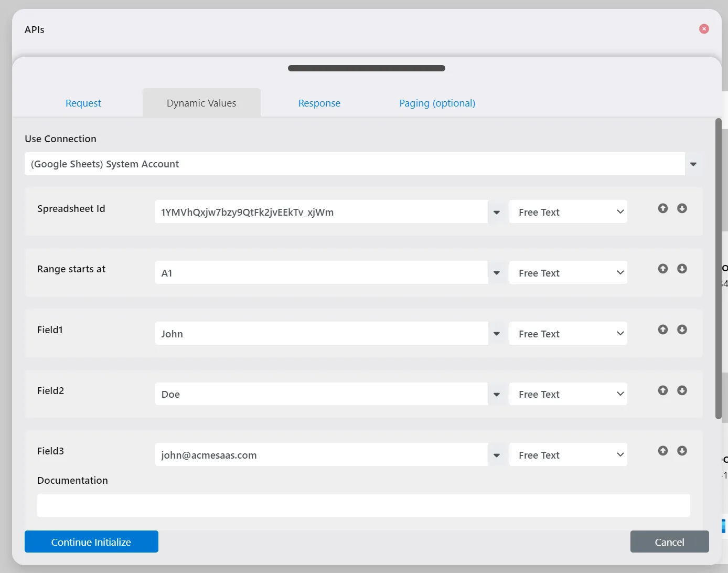Viewport: 728px width, 573px height.
Task: Select the Dynamic Values tab
Action: (x=201, y=103)
